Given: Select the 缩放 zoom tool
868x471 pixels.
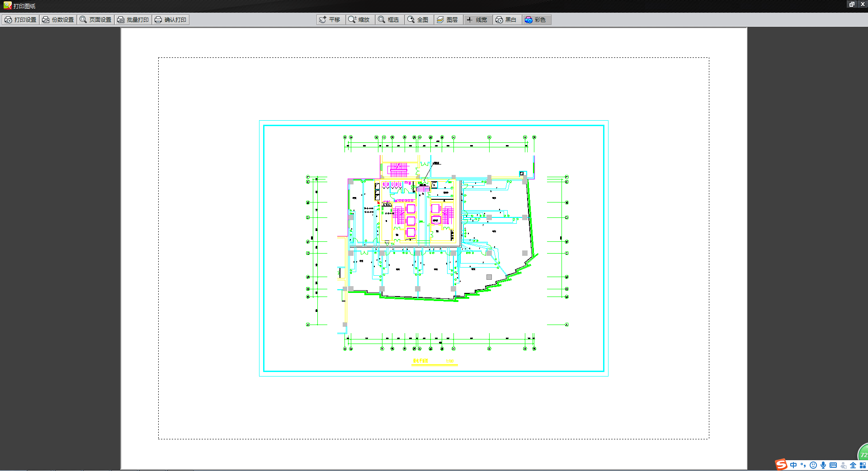Looking at the screenshot, I should 360,20.
